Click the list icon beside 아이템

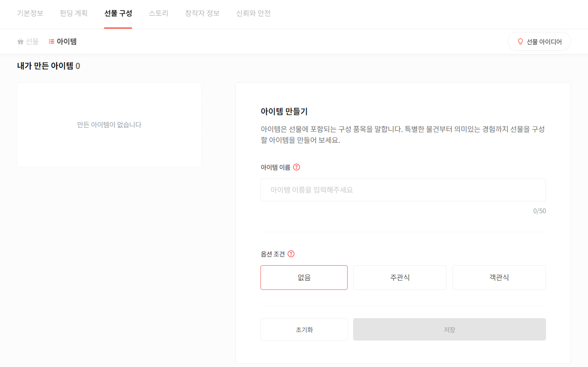tap(52, 42)
